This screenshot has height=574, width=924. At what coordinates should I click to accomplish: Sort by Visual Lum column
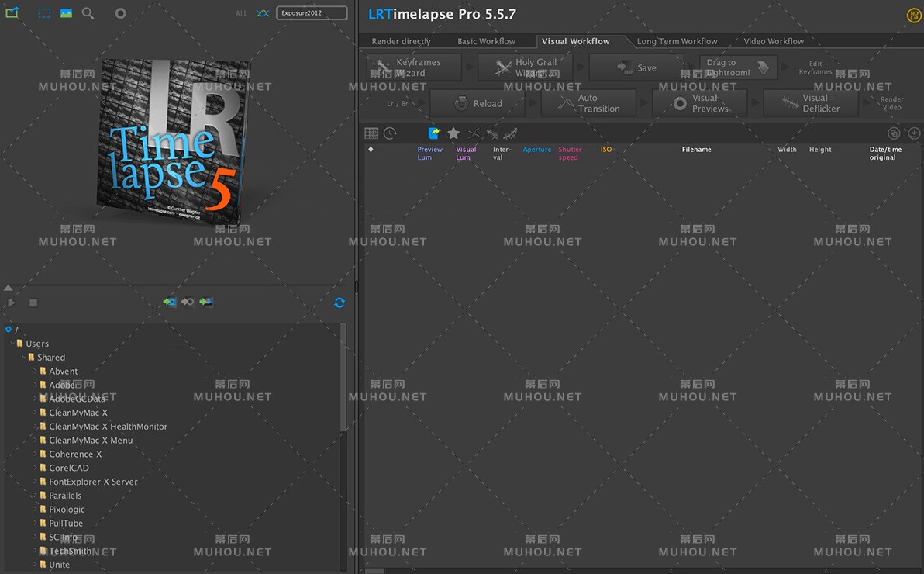tap(466, 154)
